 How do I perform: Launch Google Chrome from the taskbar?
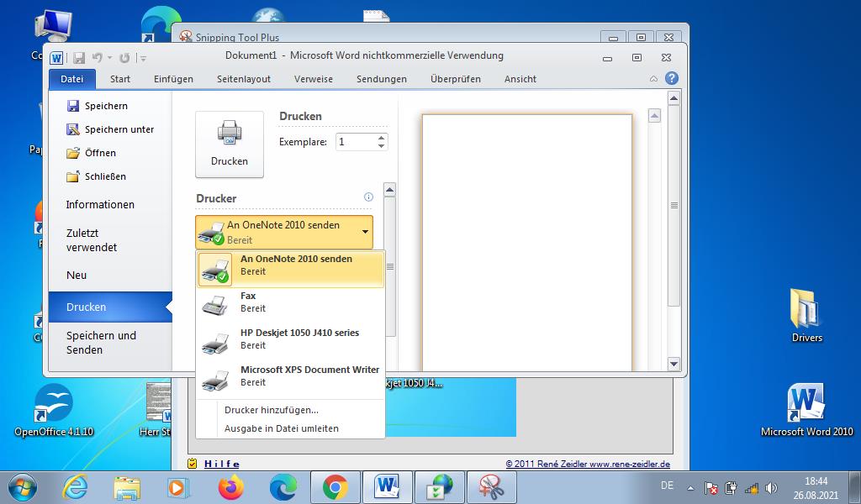(x=335, y=487)
